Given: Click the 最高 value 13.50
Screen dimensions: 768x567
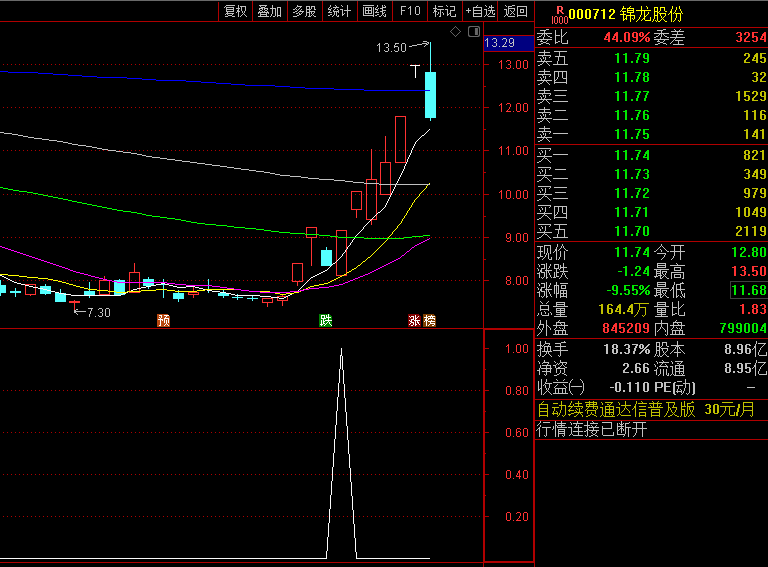Looking at the screenshot, I should point(749,272).
